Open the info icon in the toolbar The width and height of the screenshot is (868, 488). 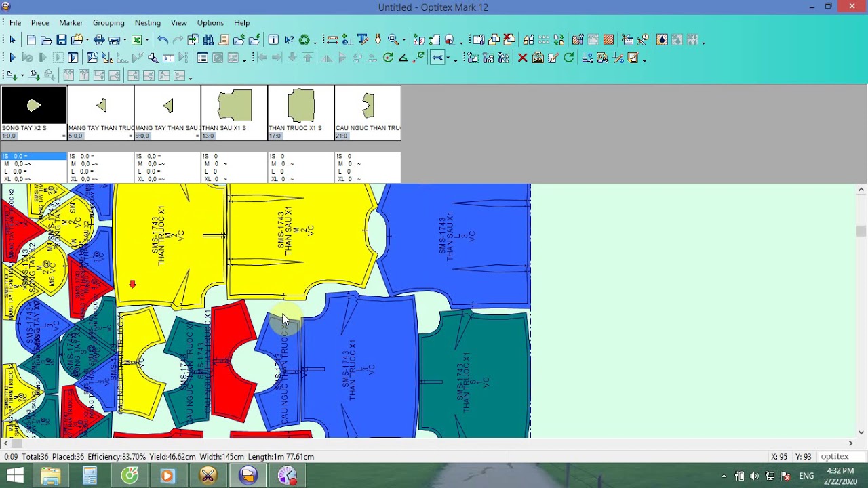(273, 40)
